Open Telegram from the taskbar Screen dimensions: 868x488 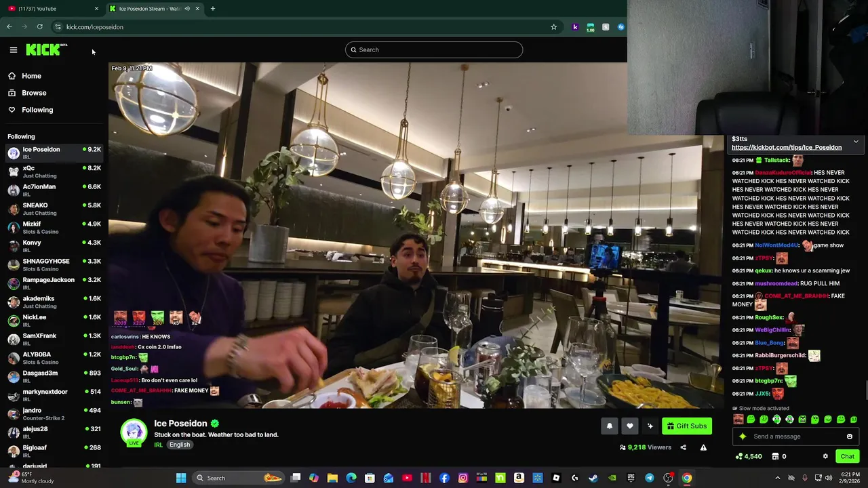click(649, 478)
